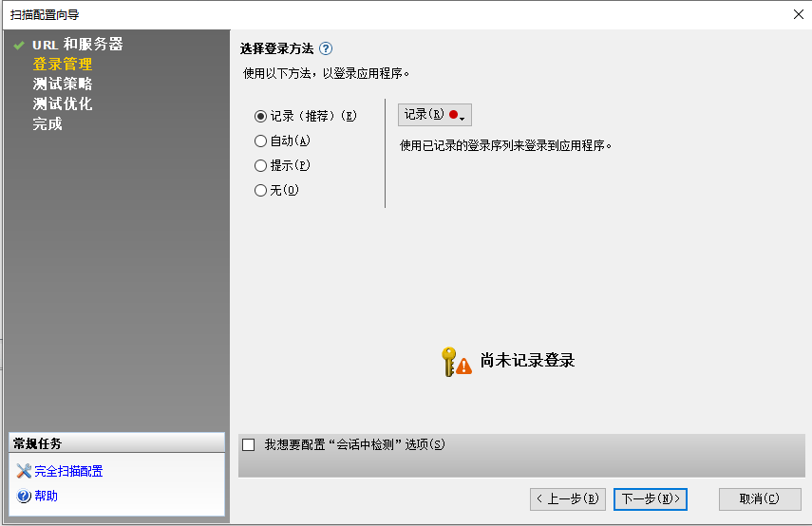Open the 登录管理 wizard step

(63, 65)
